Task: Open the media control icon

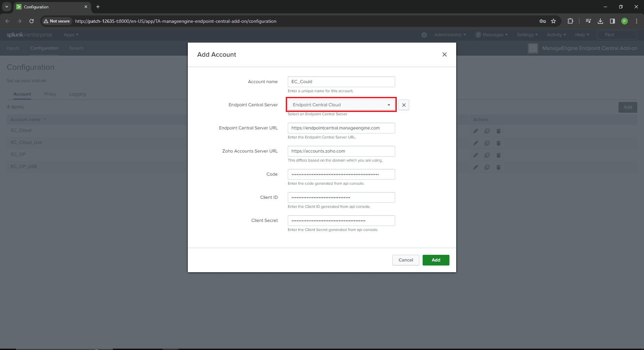Action: (588, 21)
